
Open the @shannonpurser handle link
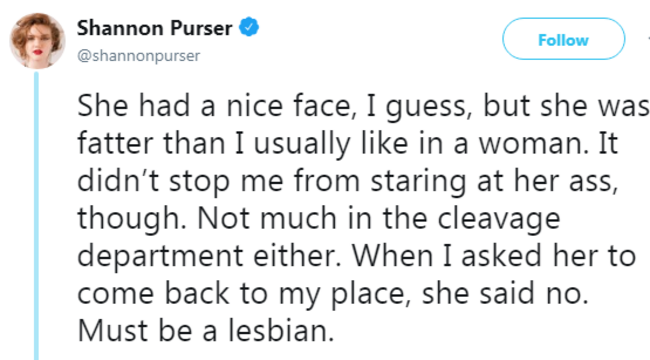(x=138, y=56)
